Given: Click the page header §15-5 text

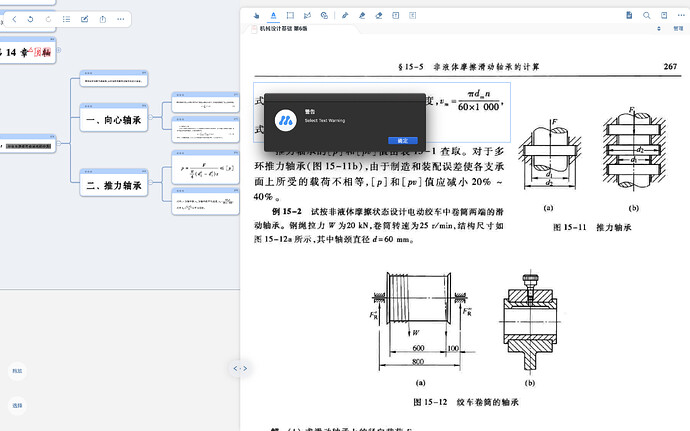Looking at the screenshot, I should [468, 67].
